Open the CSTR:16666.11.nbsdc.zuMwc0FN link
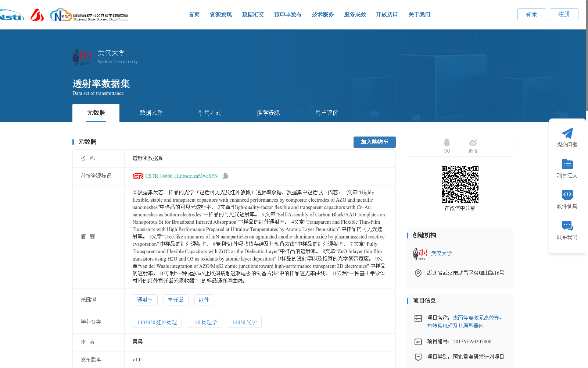The width and height of the screenshot is (588, 368). (x=182, y=176)
